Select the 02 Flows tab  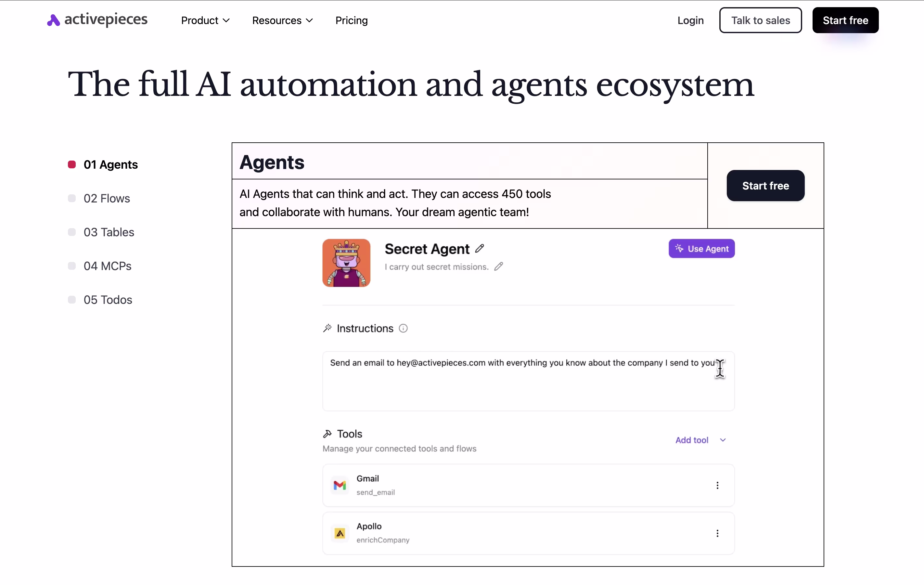pyautogui.click(x=107, y=199)
